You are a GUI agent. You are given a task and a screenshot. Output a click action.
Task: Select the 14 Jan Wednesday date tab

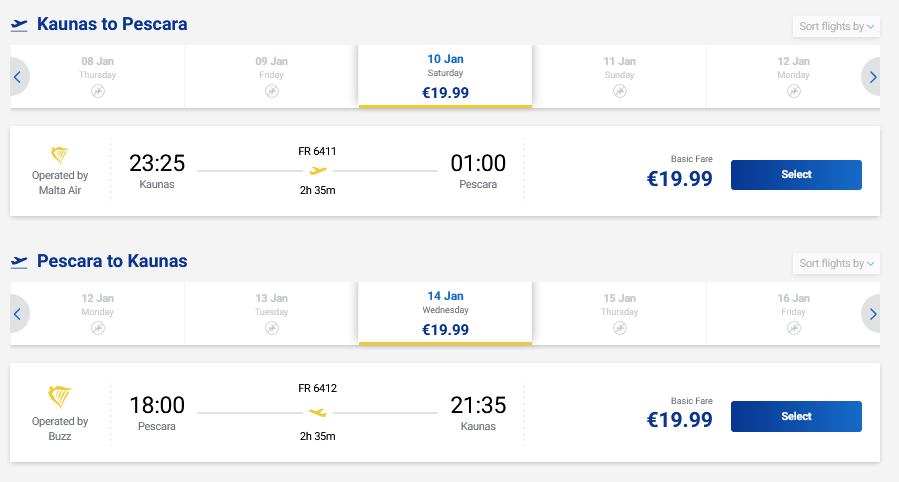(445, 314)
